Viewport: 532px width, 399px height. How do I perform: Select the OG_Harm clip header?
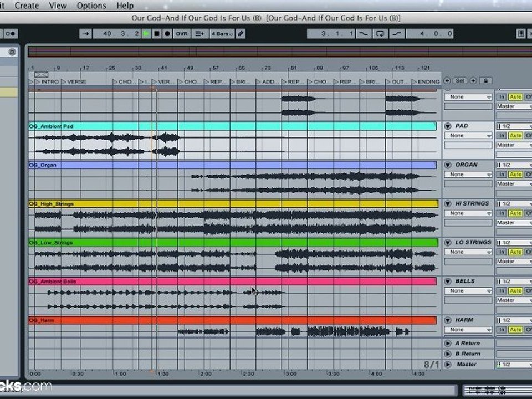232,320
